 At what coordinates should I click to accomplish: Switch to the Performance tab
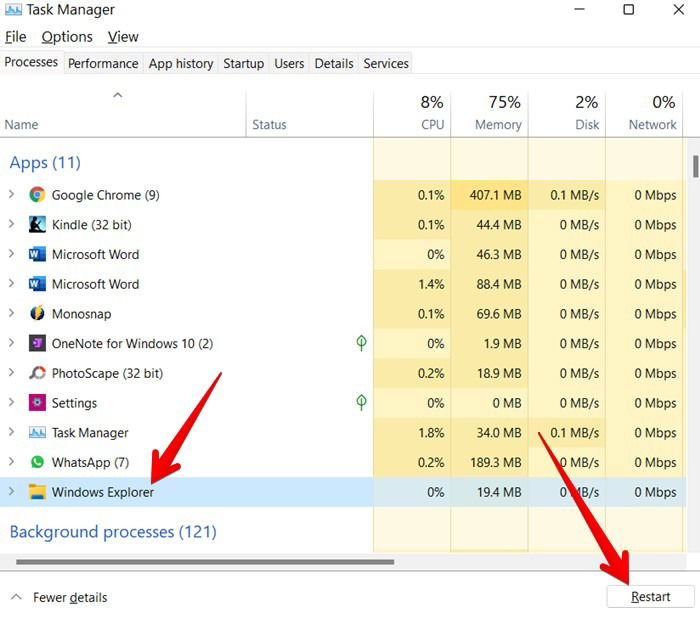pos(103,63)
